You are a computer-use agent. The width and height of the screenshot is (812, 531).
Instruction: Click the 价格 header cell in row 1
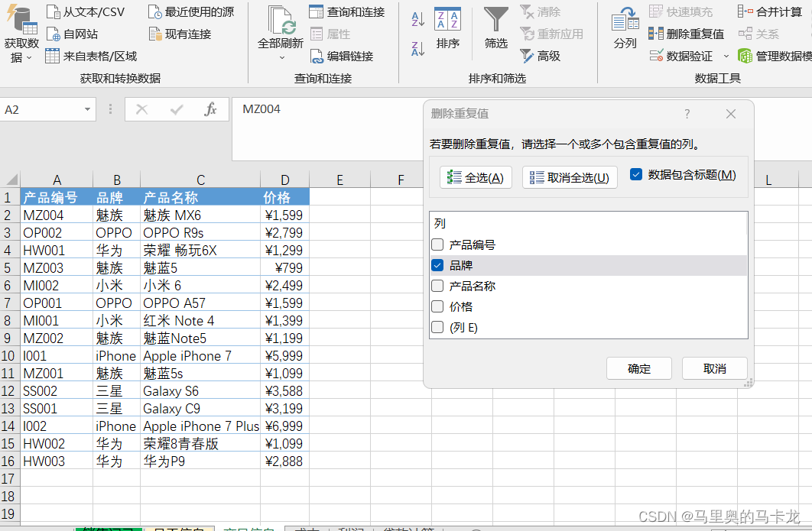285,197
